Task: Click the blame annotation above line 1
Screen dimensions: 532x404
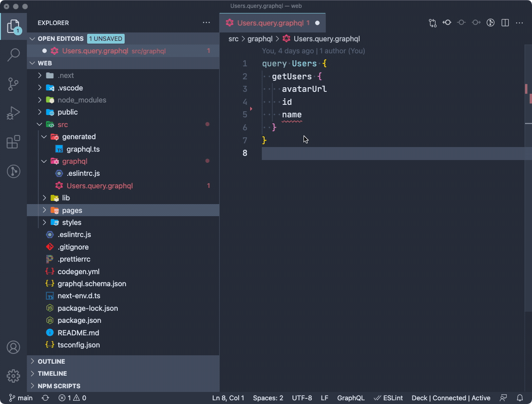Action: [x=313, y=51]
